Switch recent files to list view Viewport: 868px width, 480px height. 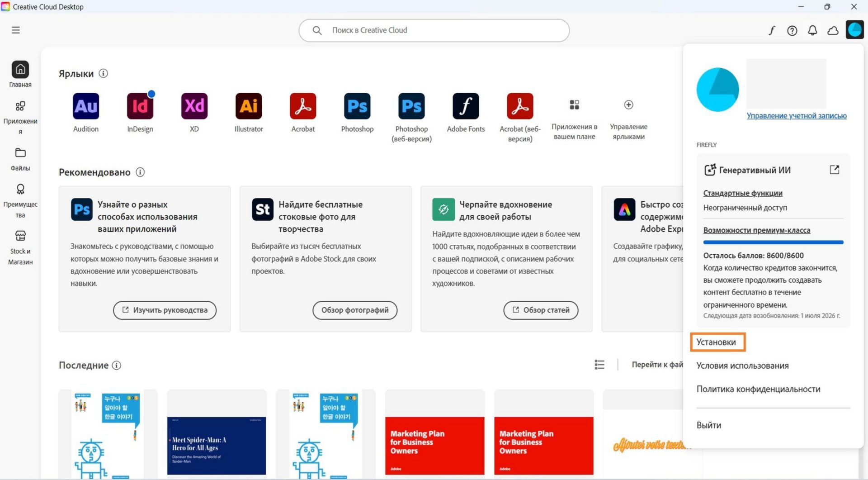[x=599, y=365]
